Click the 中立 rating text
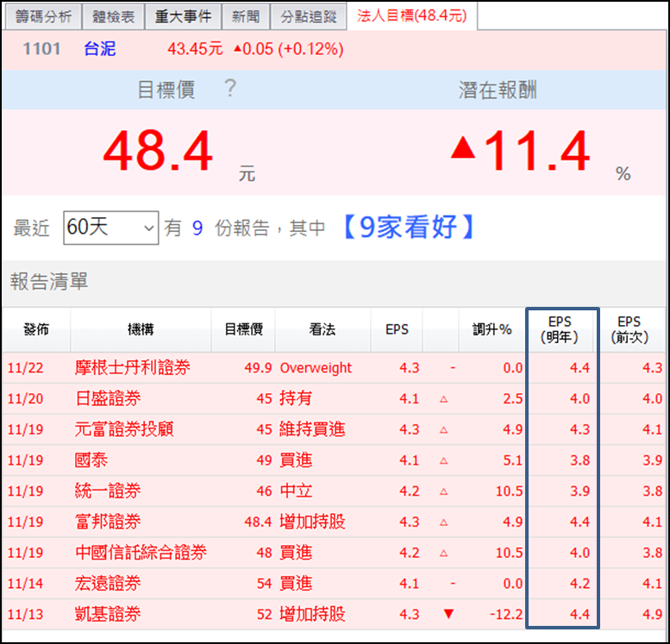This screenshot has height=644, width=670. pos(296,491)
